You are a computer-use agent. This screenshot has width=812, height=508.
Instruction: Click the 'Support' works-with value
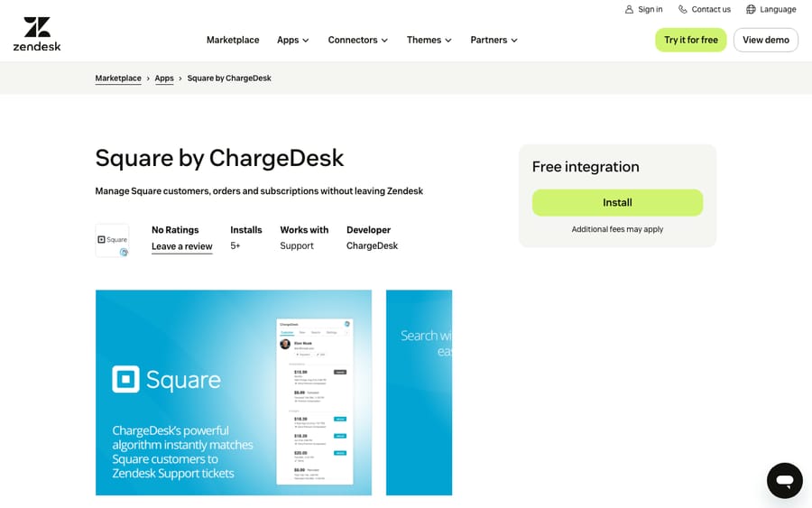click(x=297, y=246)
